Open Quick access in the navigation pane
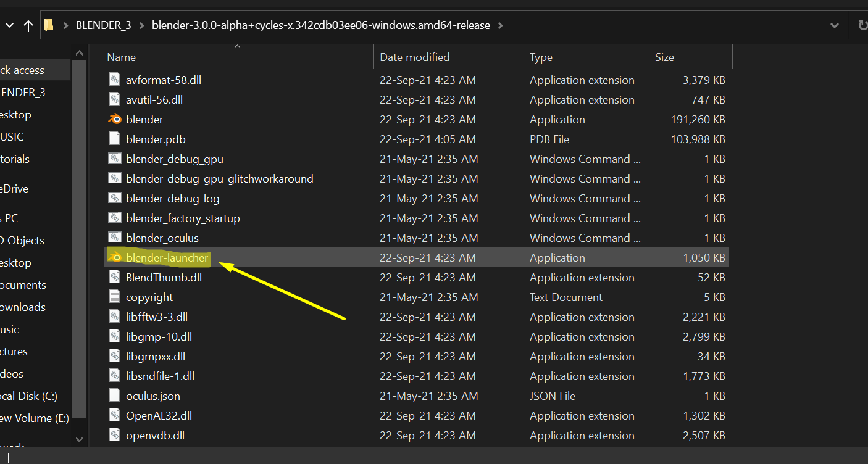 tap(35, 70)
